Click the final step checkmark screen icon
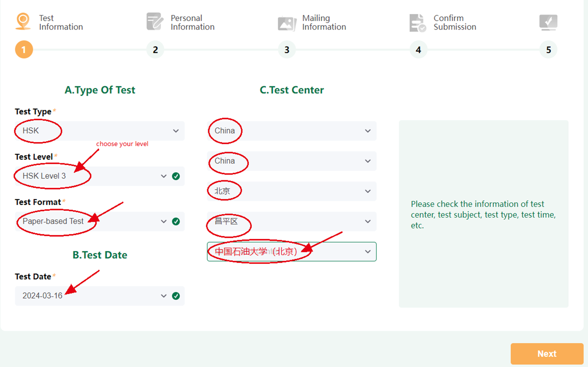Viewport: 588px width, 367px height. (x=548, y=22)
